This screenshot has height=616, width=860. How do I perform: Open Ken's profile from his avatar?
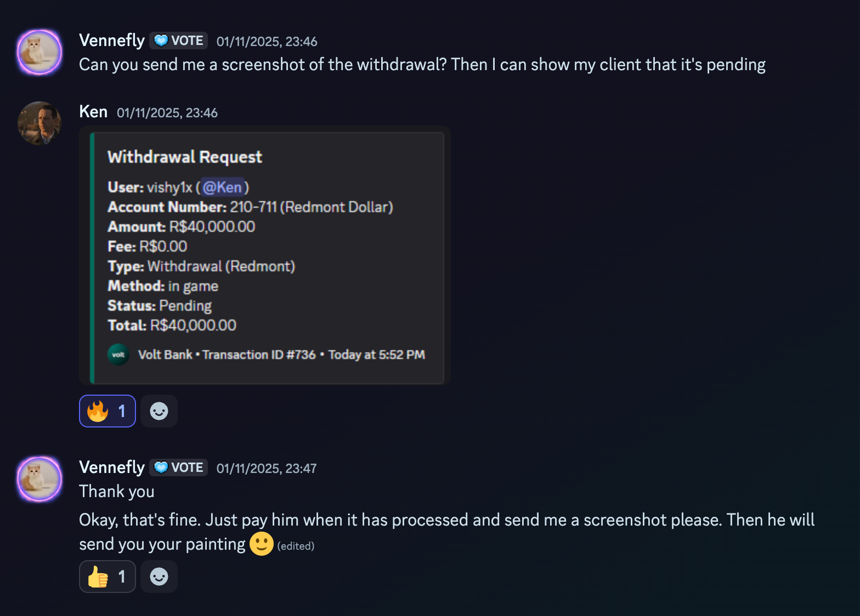39,123
